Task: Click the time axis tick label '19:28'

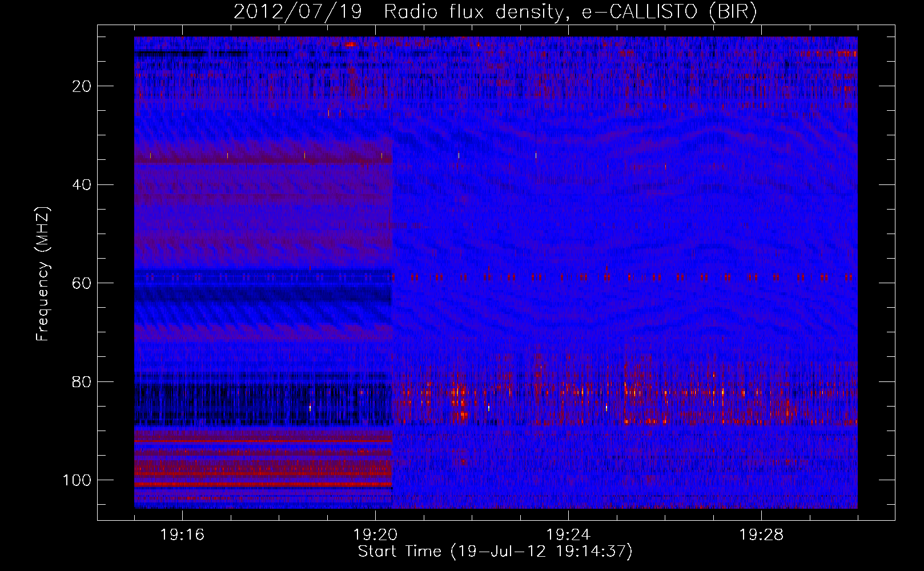Action: click(761, 535)
